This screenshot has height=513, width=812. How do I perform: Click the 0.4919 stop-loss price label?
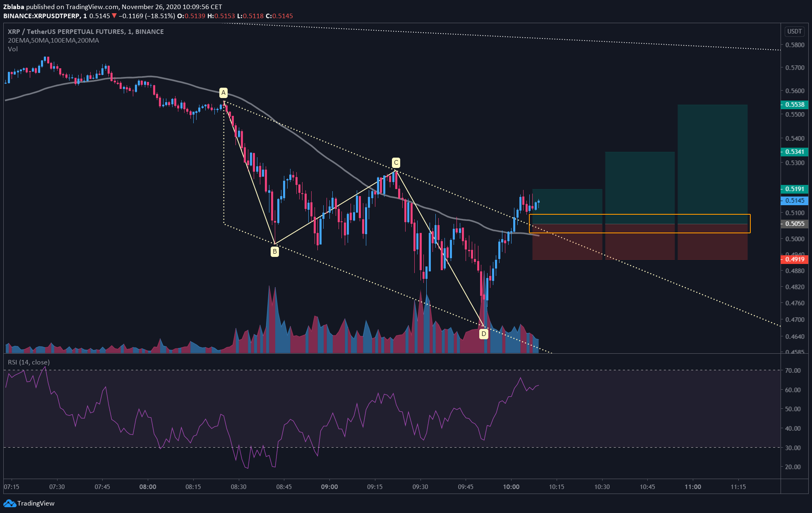pos(795,259)
